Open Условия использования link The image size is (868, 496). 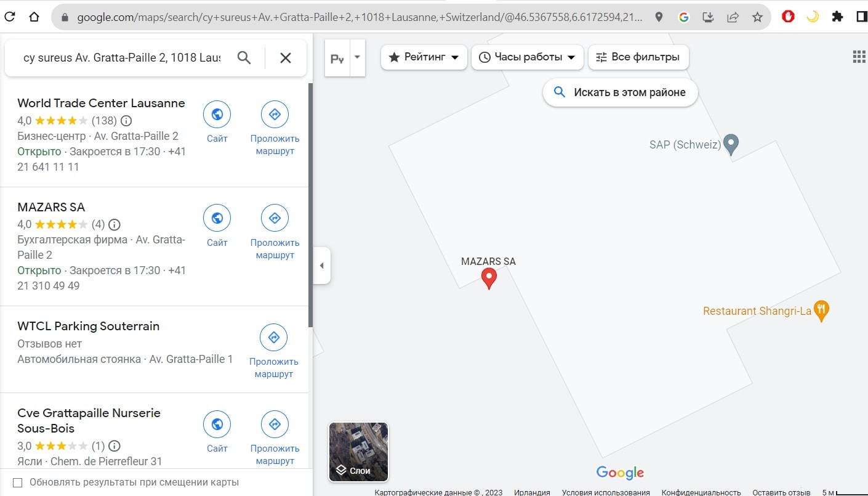[606, 492]
